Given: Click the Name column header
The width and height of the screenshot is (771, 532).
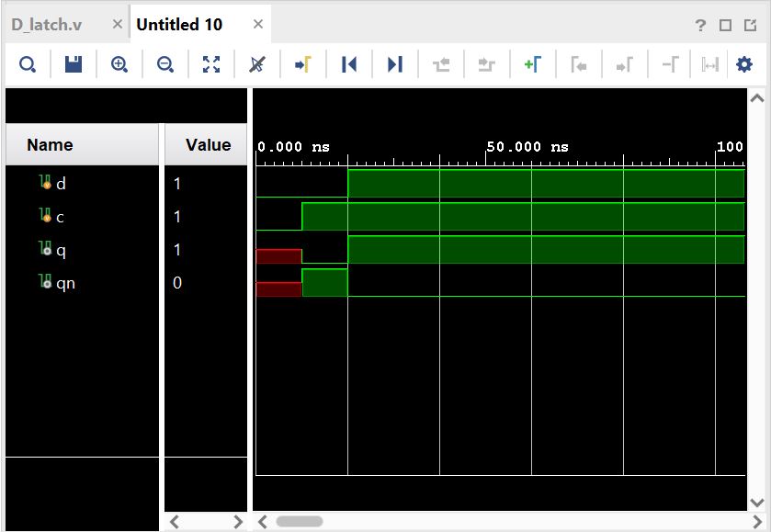Looking at the screenshot, I should 50,144.
